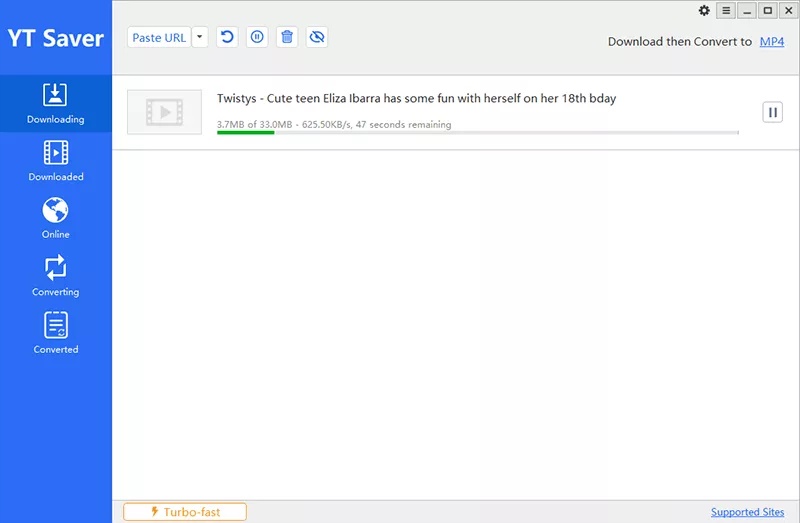Minimize the YT Saver window
The width and height of the screenshot is (800, 523).
coord(747,11)
